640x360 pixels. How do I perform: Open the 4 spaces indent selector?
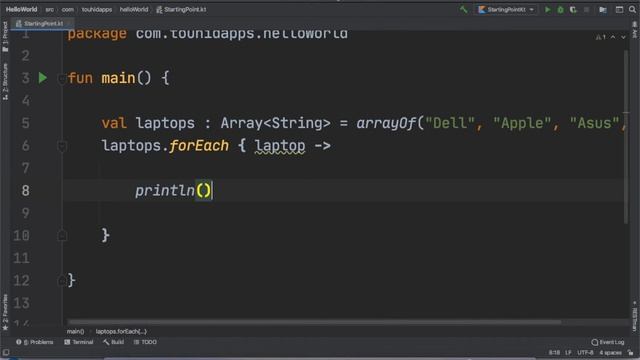(x=610, y=353)
